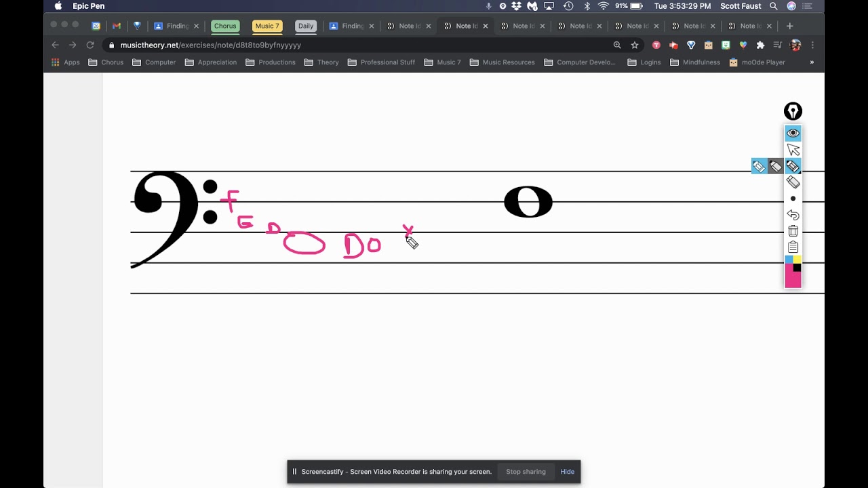Open Spotlight search in menu bar

click(x=774, y=6)
